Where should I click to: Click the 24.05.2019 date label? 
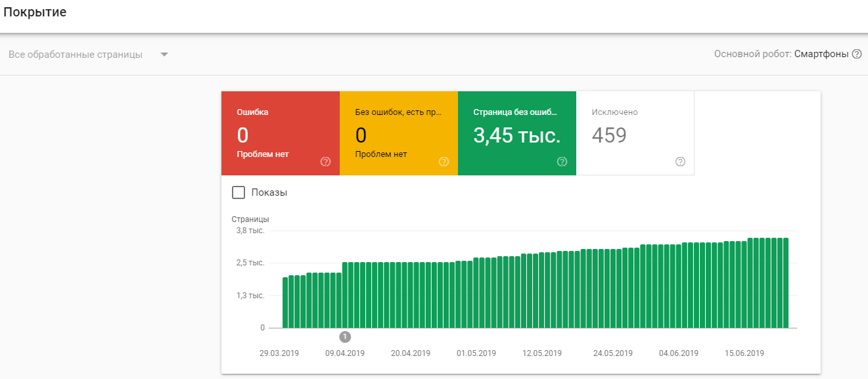tap(613, 353)
